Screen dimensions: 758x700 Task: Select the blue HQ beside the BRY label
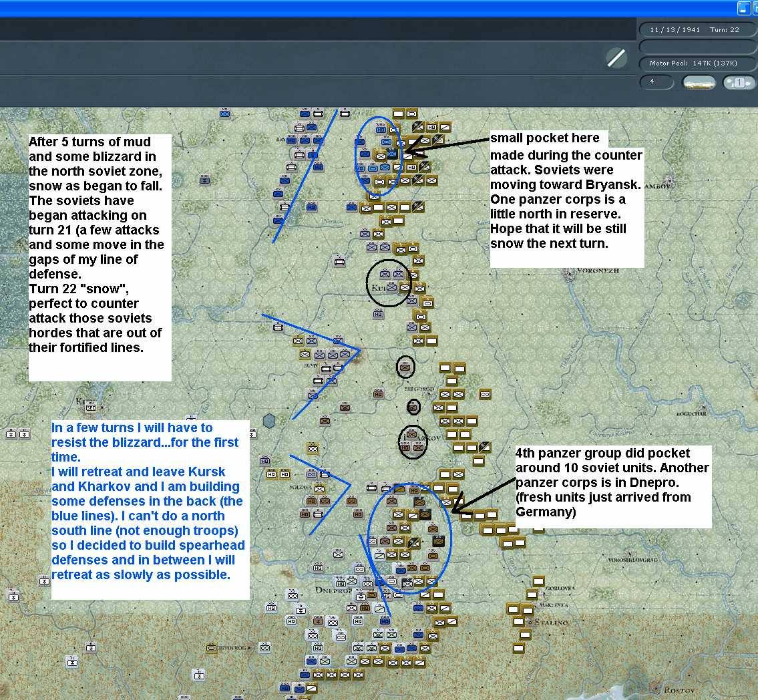coord(291,140)
